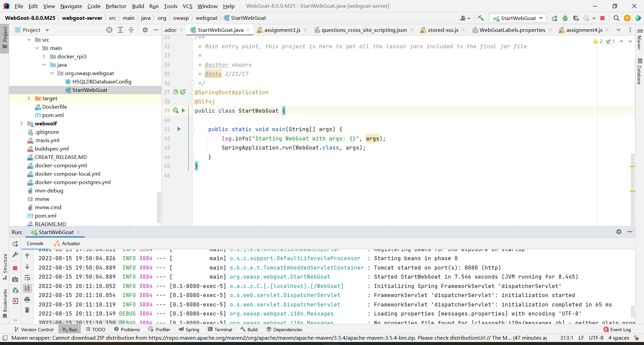The image size is (644, 345).
Task: Collapse org.owasp.webgoat package
Action: [x=52, y=73]
